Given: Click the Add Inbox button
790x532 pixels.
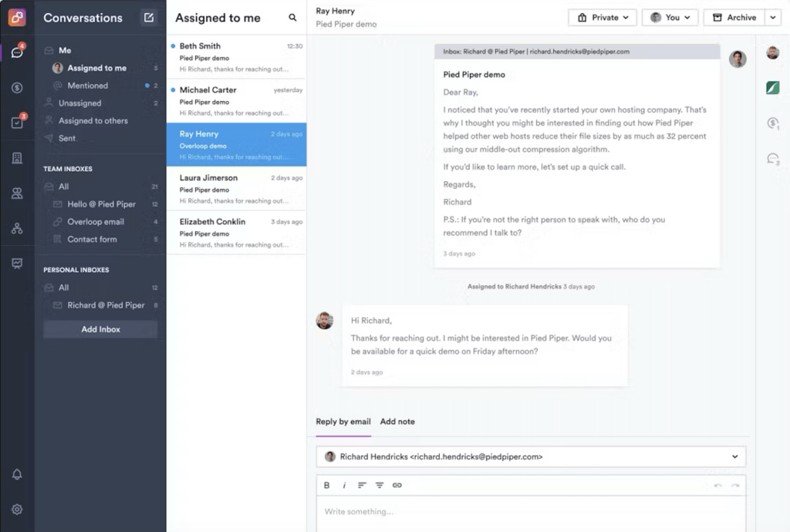Looking at the screenshot, I should coord(100,329).
